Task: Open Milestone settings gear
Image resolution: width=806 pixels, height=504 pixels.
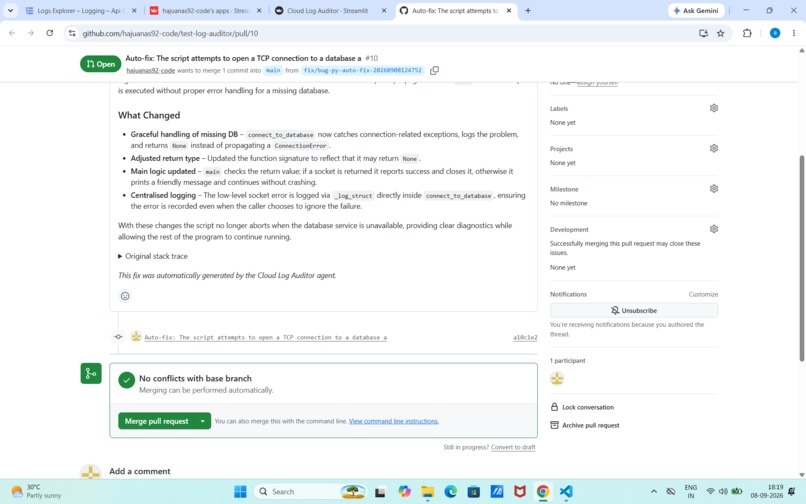Action: 713,189
